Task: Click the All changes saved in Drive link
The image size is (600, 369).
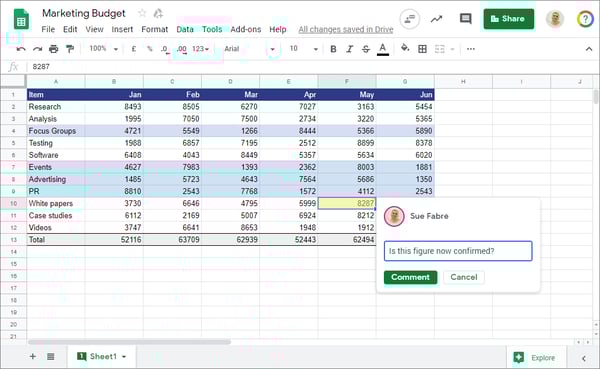Action: [x=346, y=29]
